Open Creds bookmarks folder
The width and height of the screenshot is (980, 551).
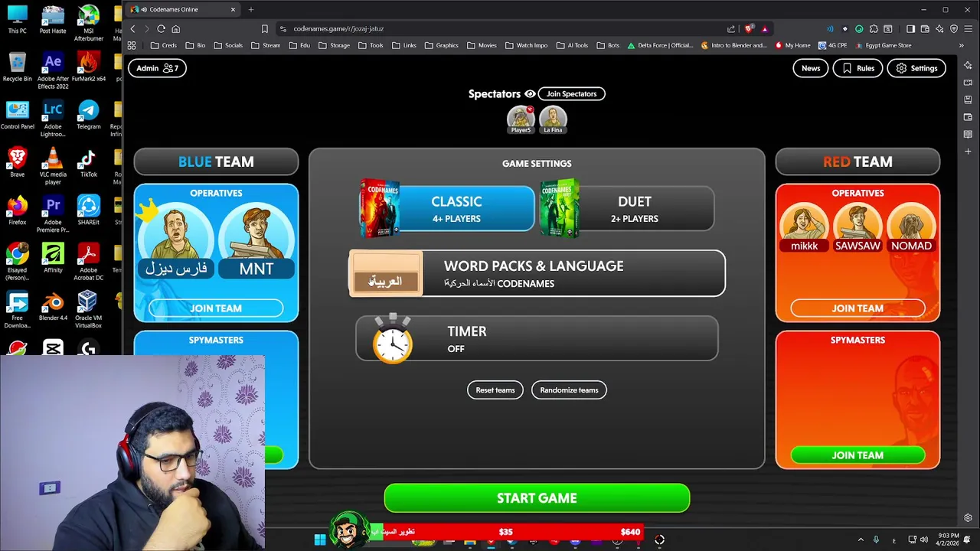(x=164, y=45)
